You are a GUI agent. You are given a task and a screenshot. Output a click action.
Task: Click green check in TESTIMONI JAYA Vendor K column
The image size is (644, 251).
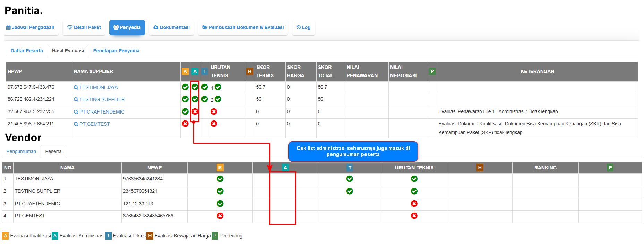(220, 179)
